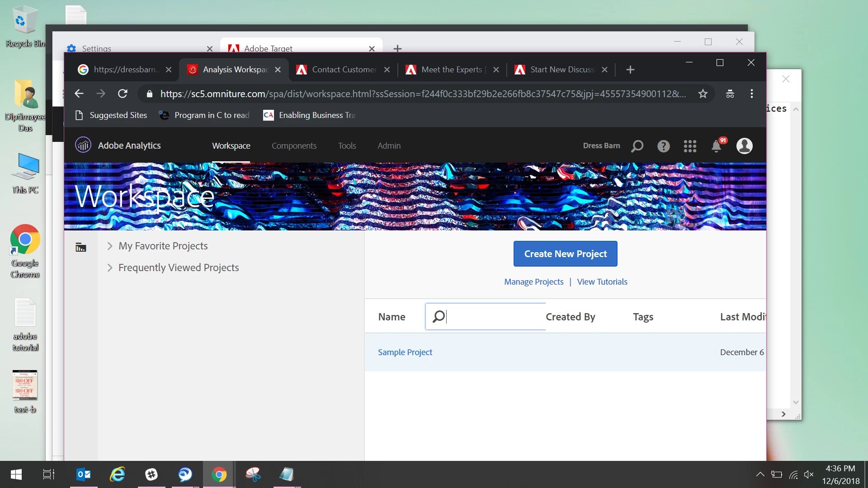Screen dimensions: 868x488
Task: Bookmark this page with star icon
Action: (x=703, y=94)
